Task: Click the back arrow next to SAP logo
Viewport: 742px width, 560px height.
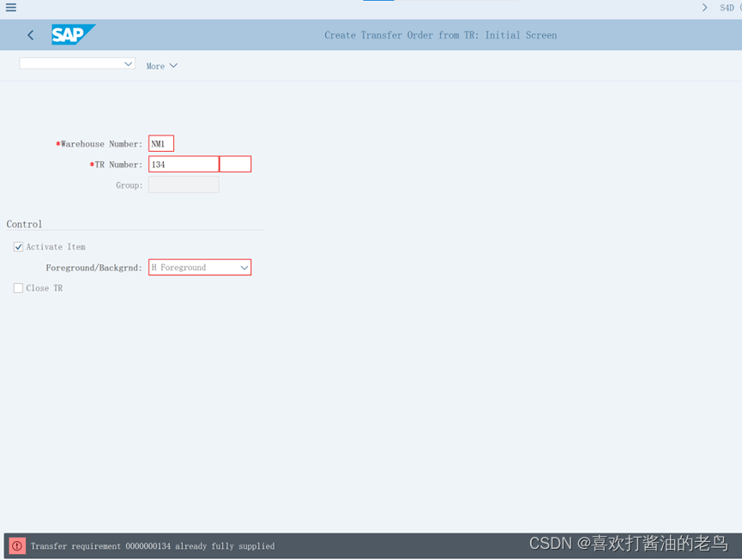Action: [x=31, y=35]
